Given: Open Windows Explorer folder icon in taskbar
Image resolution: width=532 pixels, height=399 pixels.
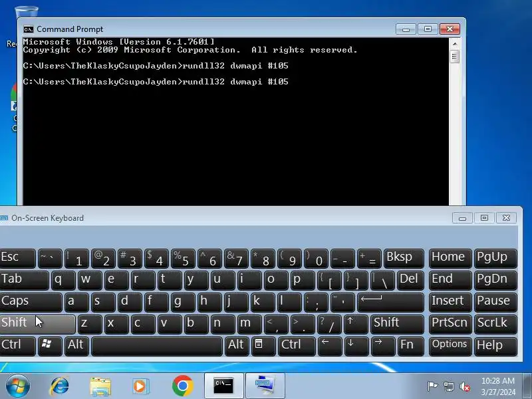Looking at the screenshot, I should [100, 386].
